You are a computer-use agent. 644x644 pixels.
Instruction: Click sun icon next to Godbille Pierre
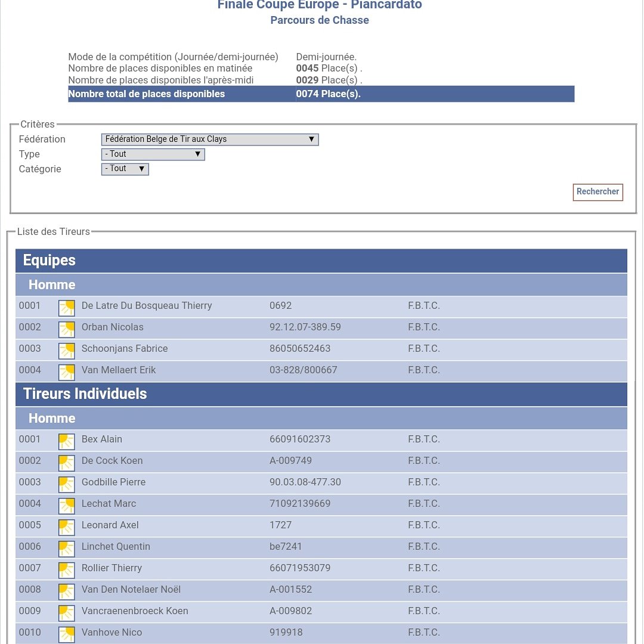coord(67,484)
